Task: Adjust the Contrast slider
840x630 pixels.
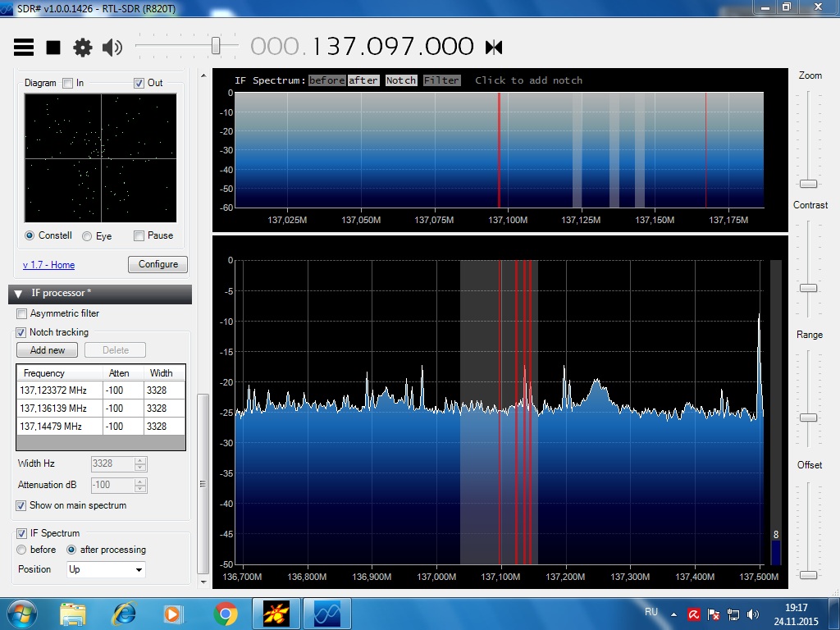Action: 808,288
